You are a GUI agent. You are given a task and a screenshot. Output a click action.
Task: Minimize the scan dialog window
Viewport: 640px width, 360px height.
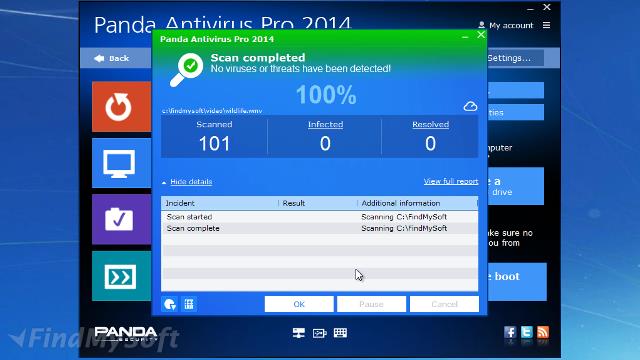pyautogui.click(x=465, y=37)
